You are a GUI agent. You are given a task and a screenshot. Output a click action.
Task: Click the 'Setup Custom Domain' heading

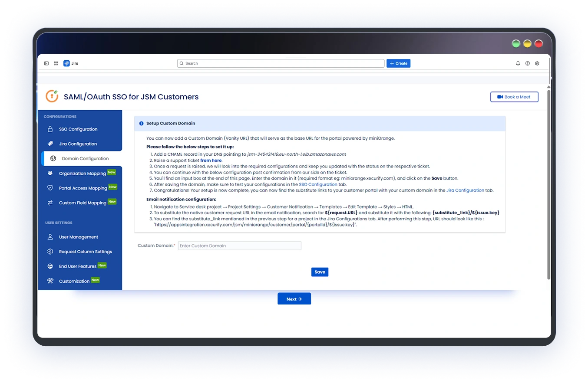point(171,124)
